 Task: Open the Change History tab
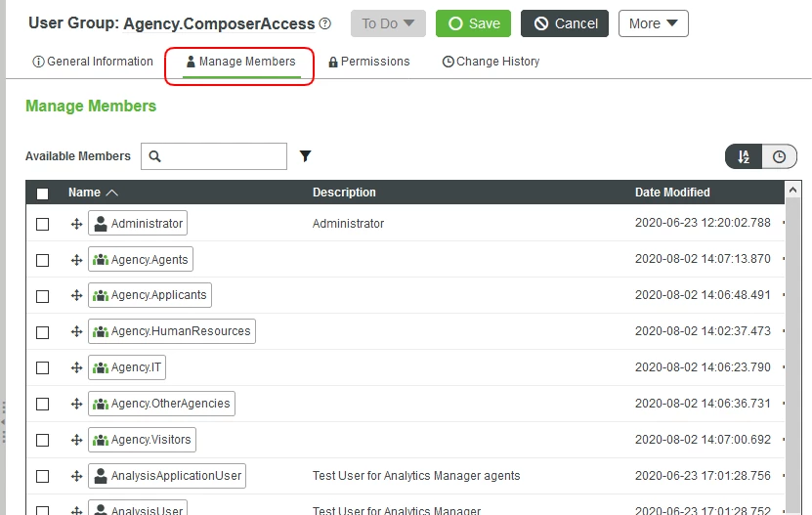(491, 62)
